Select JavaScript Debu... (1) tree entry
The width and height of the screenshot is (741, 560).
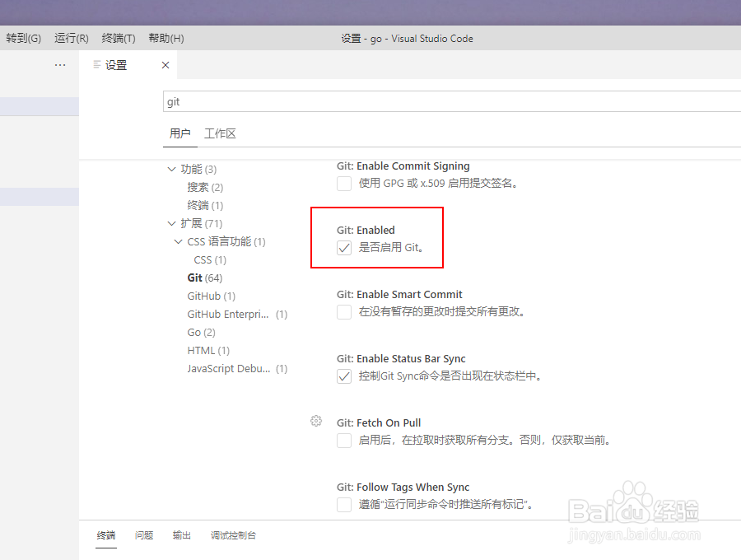tap(237, 369)
